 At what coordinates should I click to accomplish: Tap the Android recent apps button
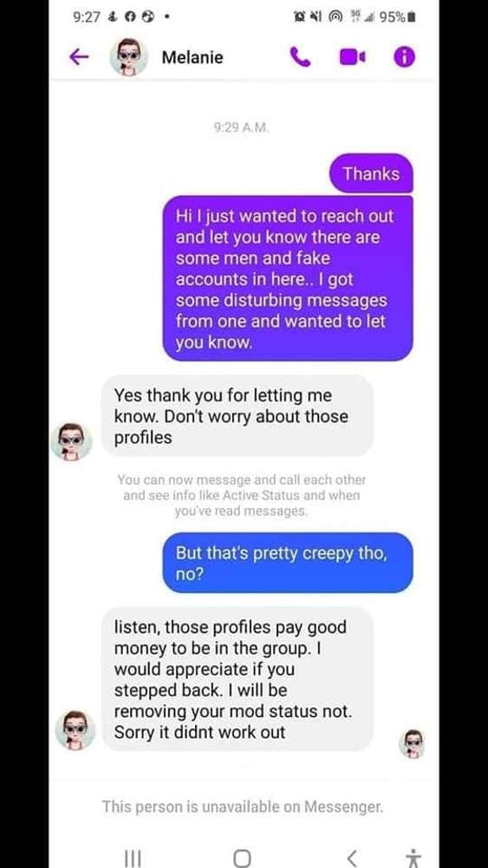coord(133,858)
